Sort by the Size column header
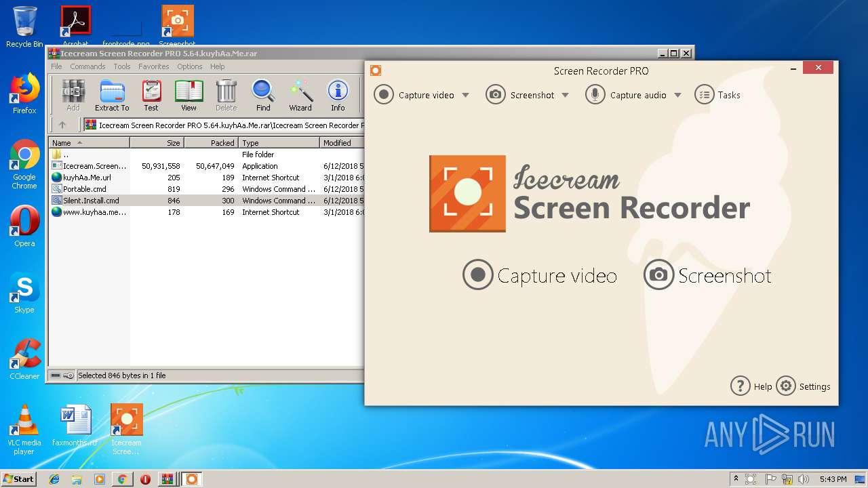Image resolution: width=868 pixels, height=488 pixels. 157,142
